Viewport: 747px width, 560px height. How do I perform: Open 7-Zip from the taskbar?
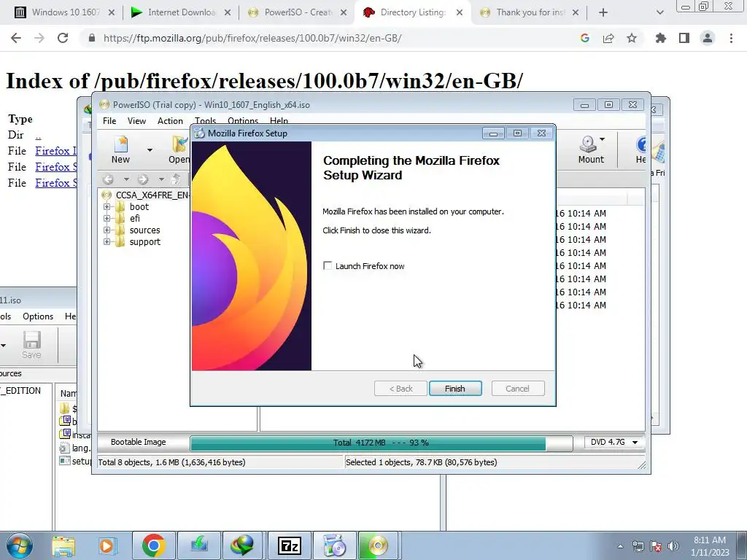click(x=290, y=545)
